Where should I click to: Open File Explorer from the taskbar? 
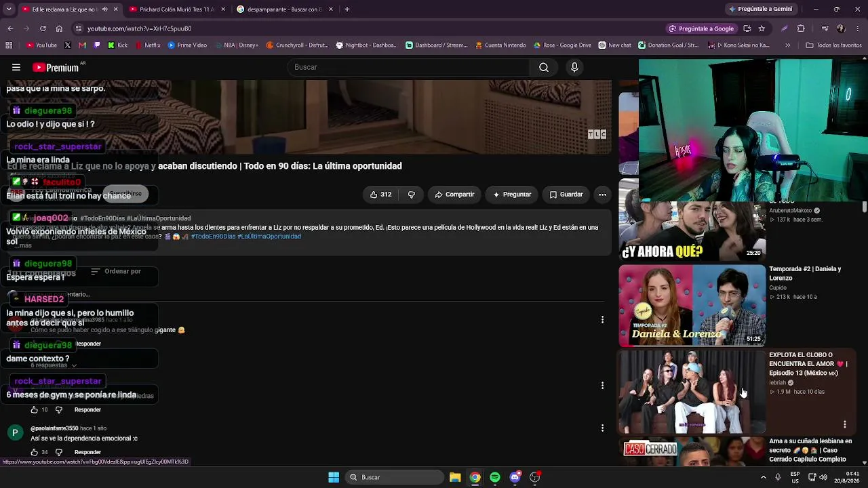(x=455, y=477)
